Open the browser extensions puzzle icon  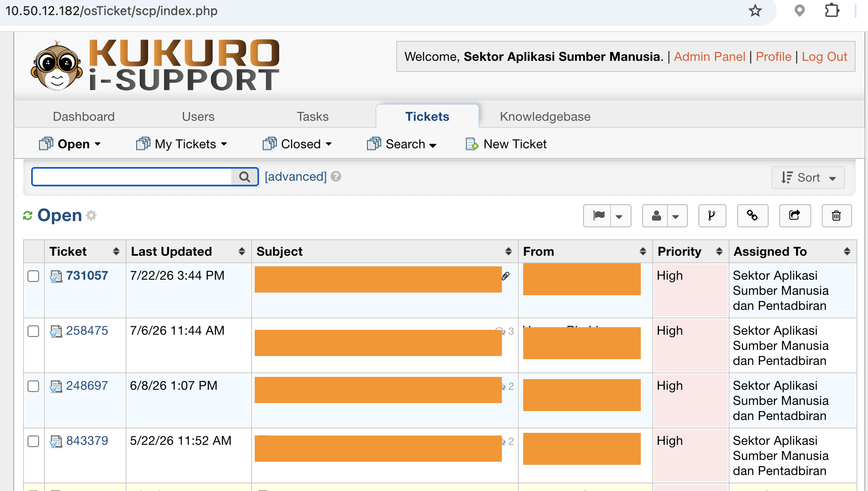pos(832,11)
